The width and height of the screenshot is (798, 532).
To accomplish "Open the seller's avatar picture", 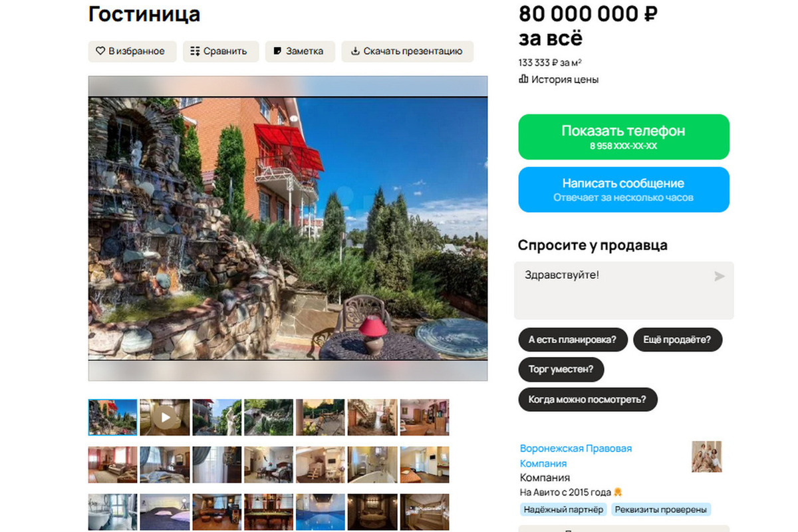I will click(x=706, y=457).
